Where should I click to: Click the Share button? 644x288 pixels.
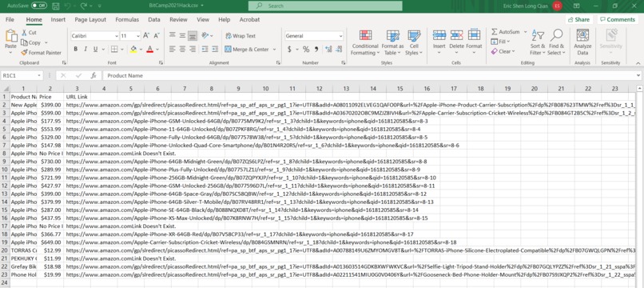(579, 19)
